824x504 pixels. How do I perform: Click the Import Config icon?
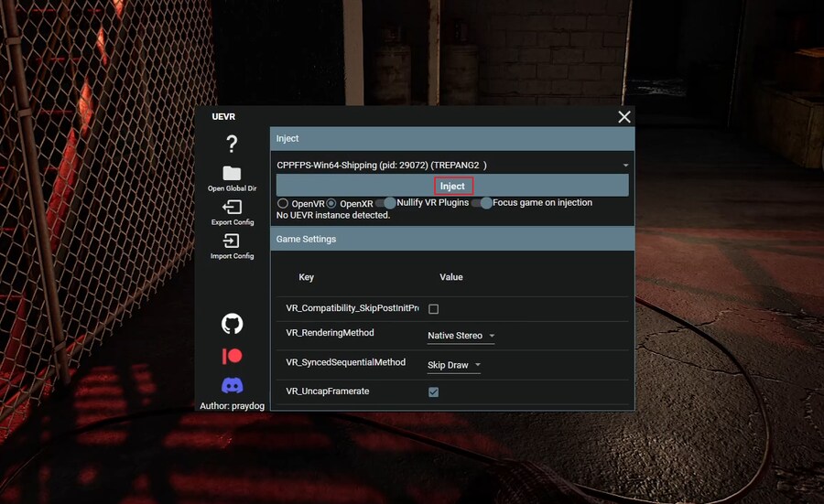[232, 241]
